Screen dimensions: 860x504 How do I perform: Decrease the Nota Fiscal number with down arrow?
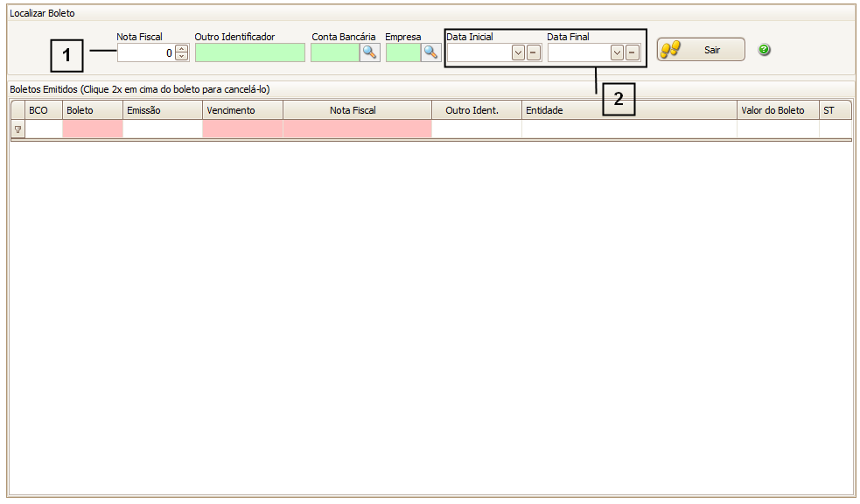(181, 56)
